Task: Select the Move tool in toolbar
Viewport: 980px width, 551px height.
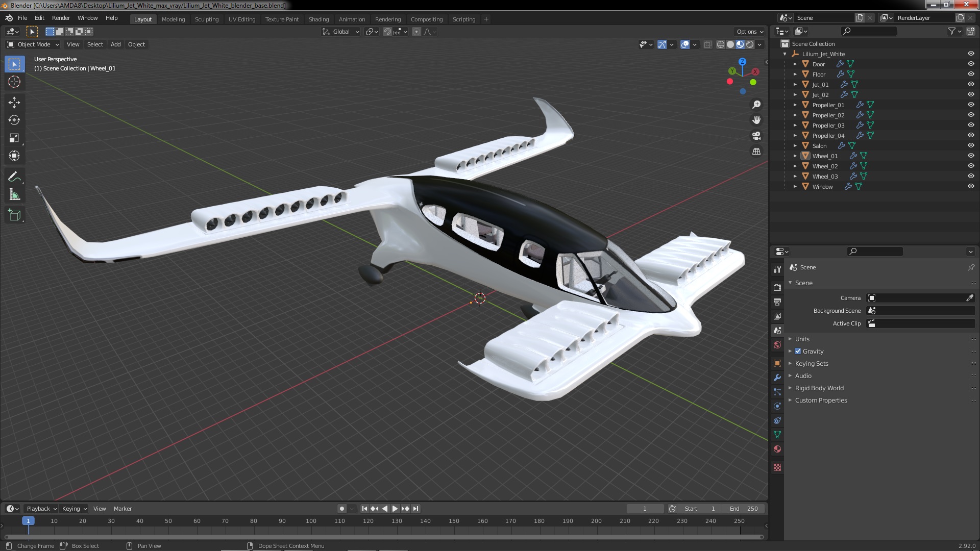Action: (x=14, y=103)
